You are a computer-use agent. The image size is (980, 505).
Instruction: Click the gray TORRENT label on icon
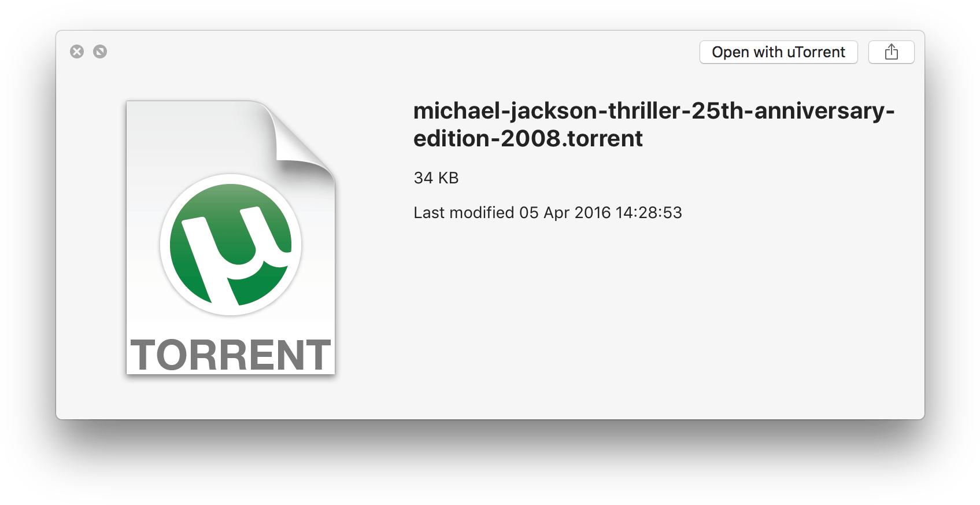[x=231, y=355]
